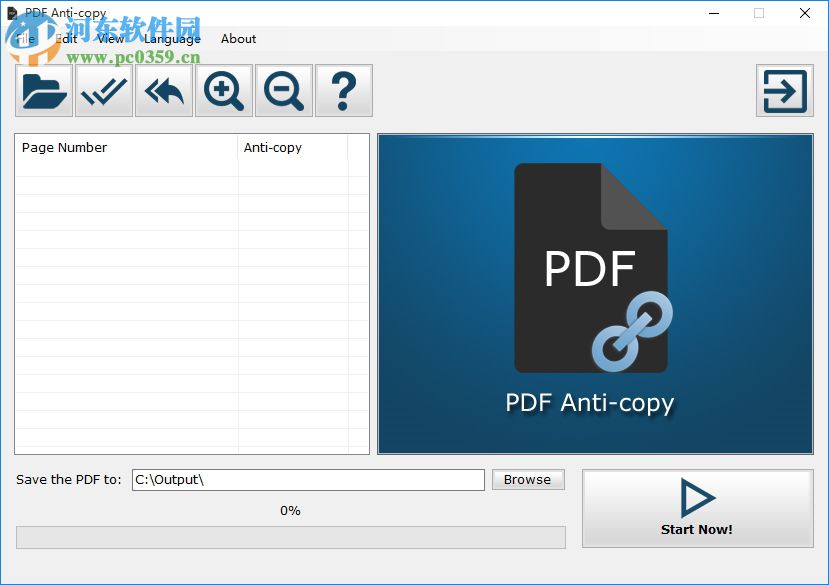Viewport: 829px width, 585px height.
Task: Open help via the question mark icon
Action: (343, 90)
